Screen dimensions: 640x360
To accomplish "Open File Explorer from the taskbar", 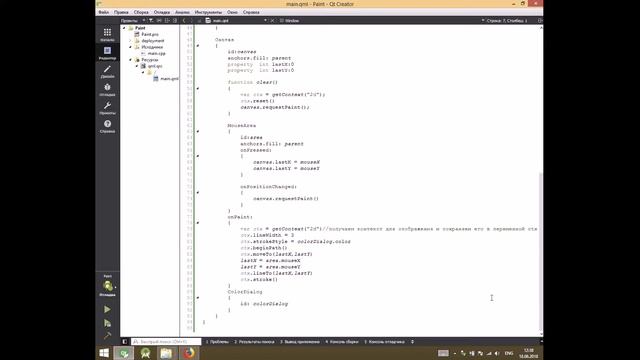I will (166, 353).
